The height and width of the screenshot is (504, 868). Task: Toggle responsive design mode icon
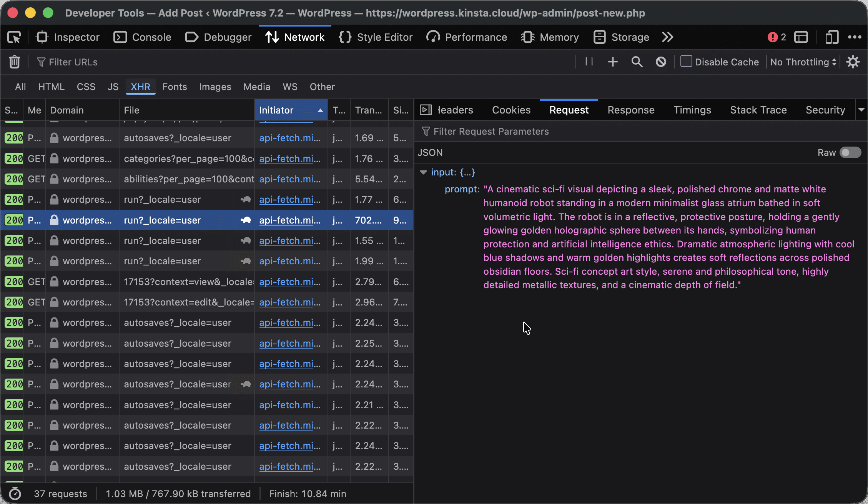831,37
